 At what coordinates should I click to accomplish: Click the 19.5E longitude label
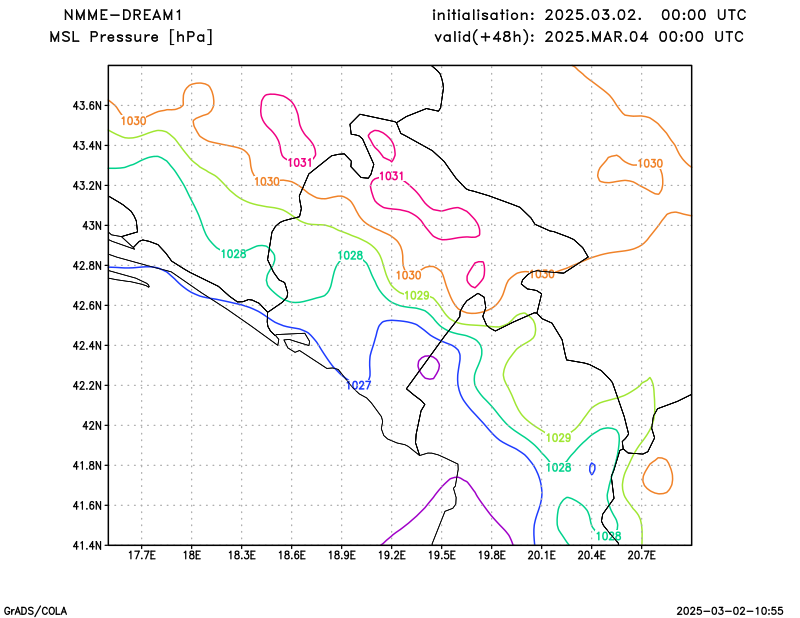[442, 555]
